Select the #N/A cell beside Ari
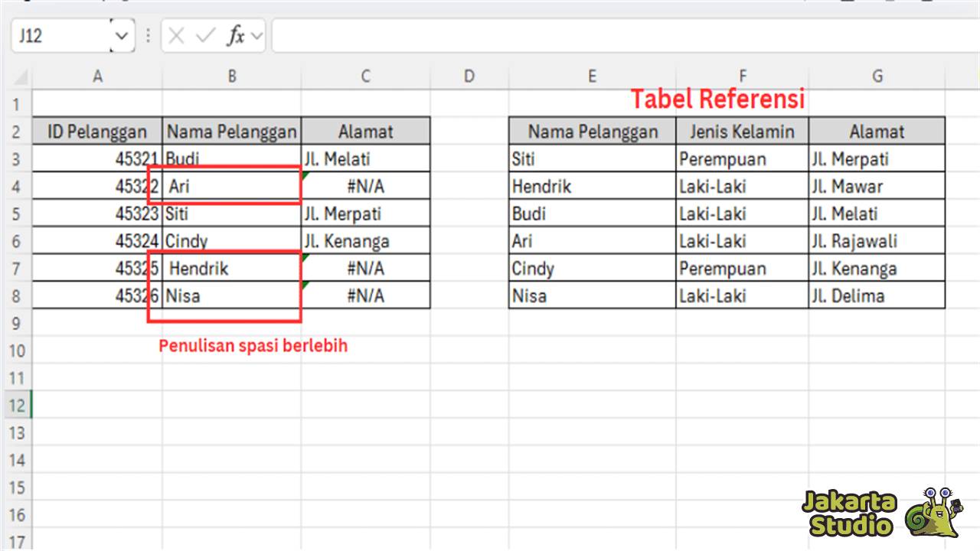The image size is (980, 551). click(366, 186)
